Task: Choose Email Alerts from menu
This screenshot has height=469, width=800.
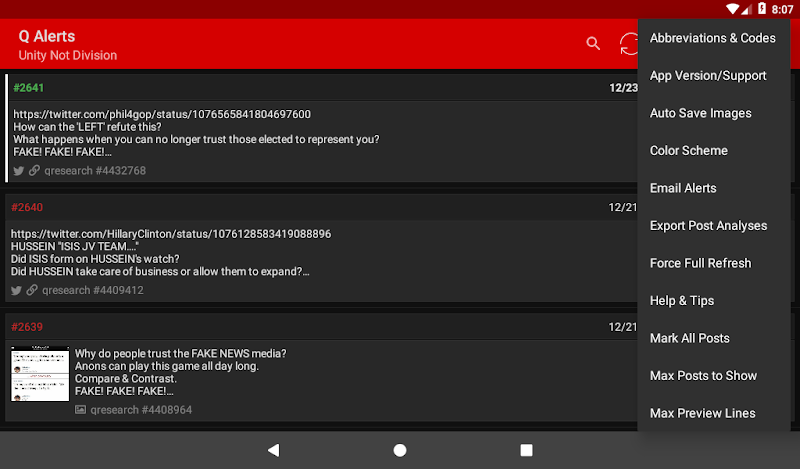Action: (x=713, y=188)
